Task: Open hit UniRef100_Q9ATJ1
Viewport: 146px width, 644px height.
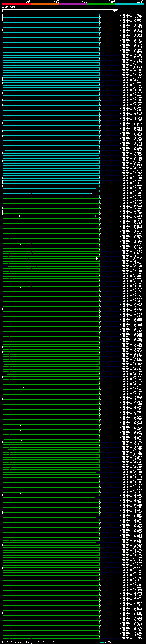Action: [131, 30]
